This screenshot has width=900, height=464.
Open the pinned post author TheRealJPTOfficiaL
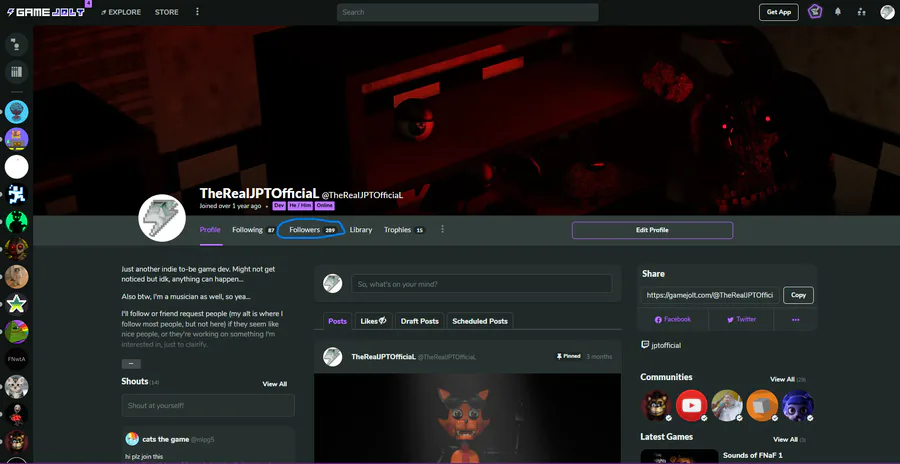coord(383,357)
